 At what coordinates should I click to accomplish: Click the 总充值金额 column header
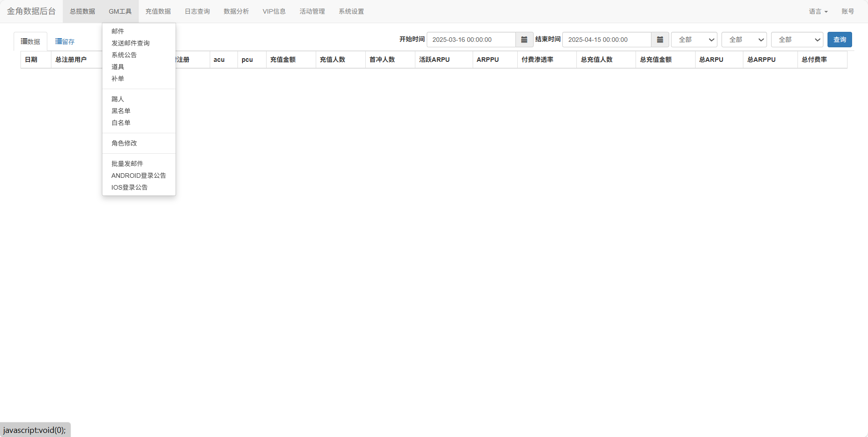665,60
